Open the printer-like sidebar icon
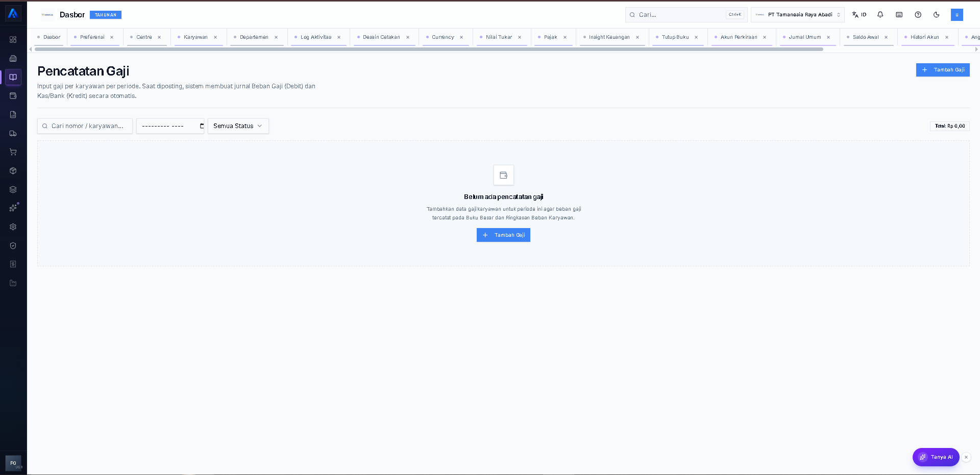 tap(13, 59)
